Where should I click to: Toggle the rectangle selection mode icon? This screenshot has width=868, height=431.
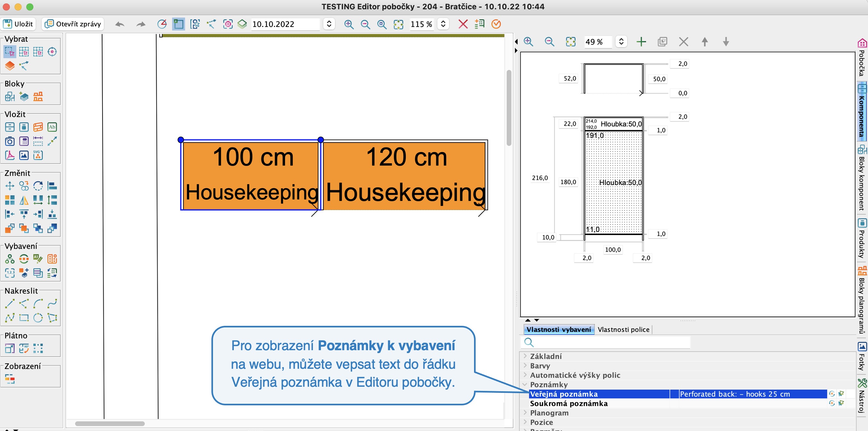pyautogui.click(x=10, y=52)
